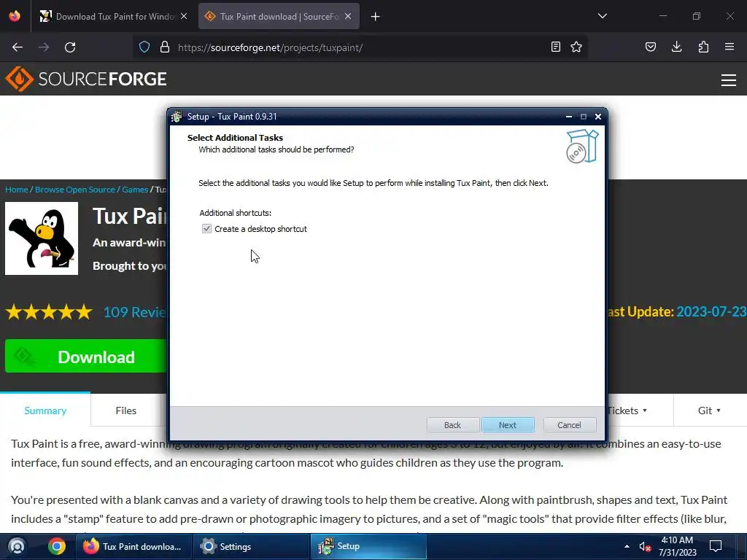Image resolution: width=747 pixels, height=560 pixels.
Task: Open the Firefox downloads panel
Action: coord(676,47)
